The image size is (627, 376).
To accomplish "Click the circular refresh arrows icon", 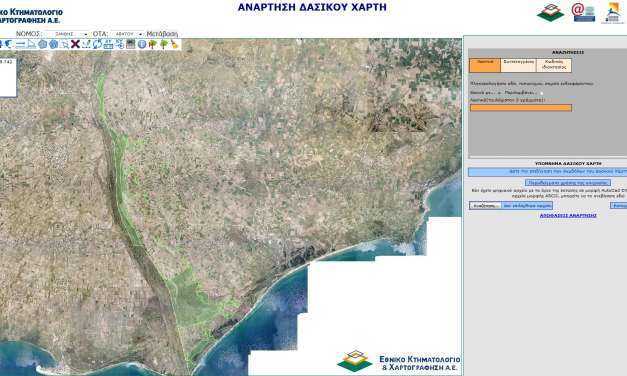I will point(97,44).
